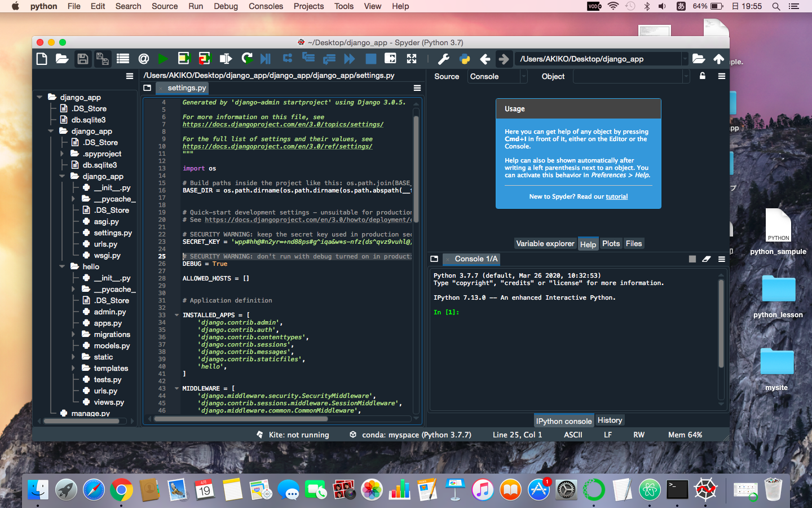Create a new file from the toolbar
The image size is (812, 508).
[x=42, y=58]
